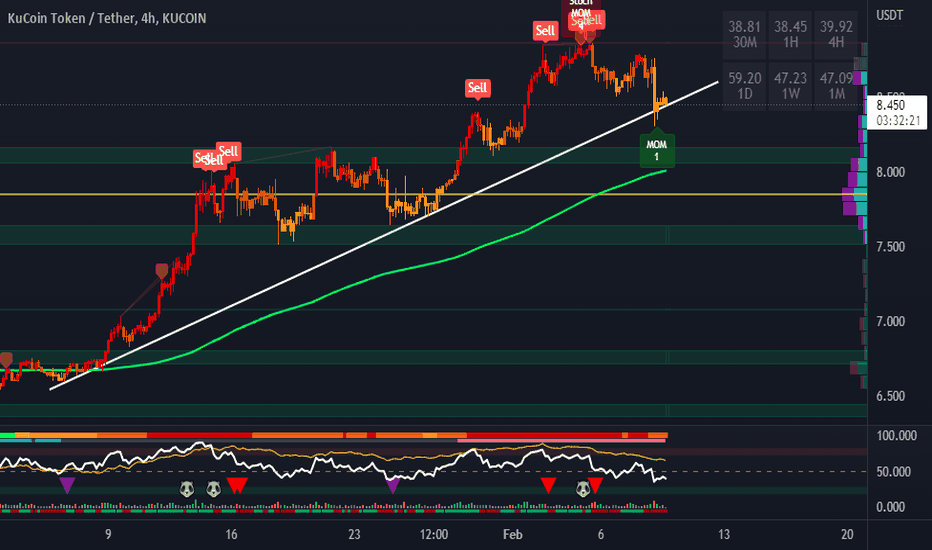Click the panda icon before the Feb 6 red triangle
This screenshot has width=932, height=550.
583,489
